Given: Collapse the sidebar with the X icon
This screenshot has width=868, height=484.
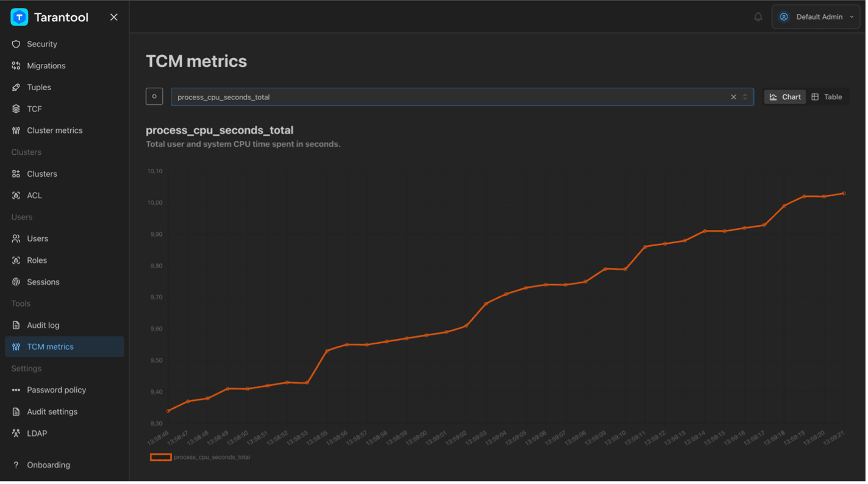Looking at the screenshot, I should tap(114, 17).
